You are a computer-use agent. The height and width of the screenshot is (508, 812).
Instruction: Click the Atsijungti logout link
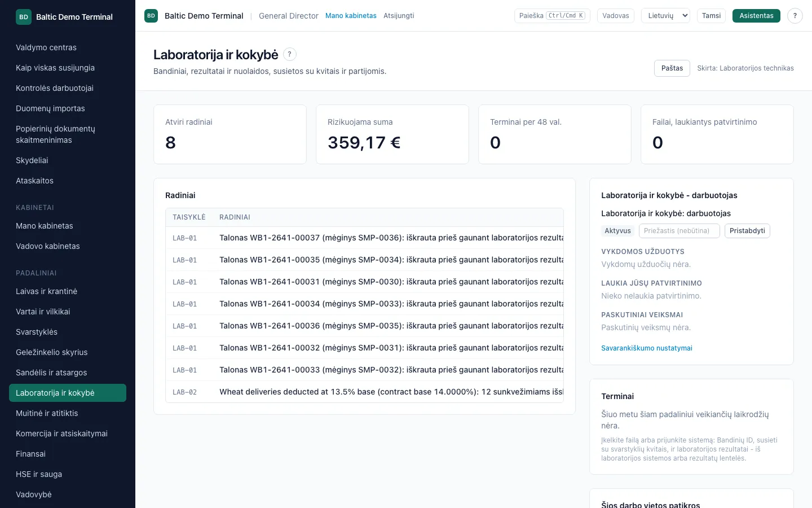(399, 16)
